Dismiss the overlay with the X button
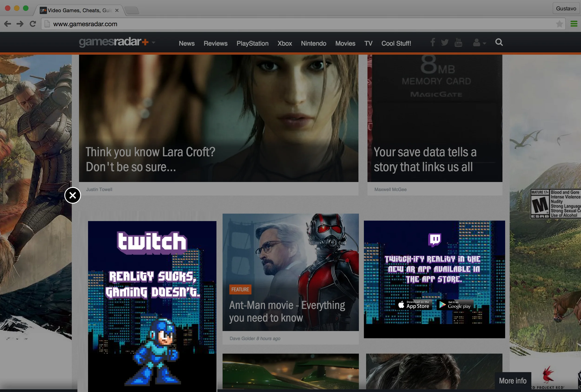The height and width of the screenshot is (392, 581). click(x=73, y=195)
